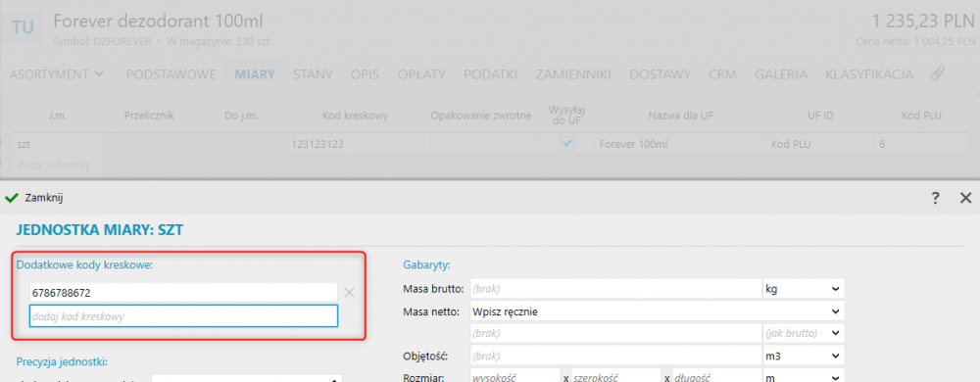Click the 'J.m.' column header
Viewport: 980px width, 382px height.
point(57,116)
